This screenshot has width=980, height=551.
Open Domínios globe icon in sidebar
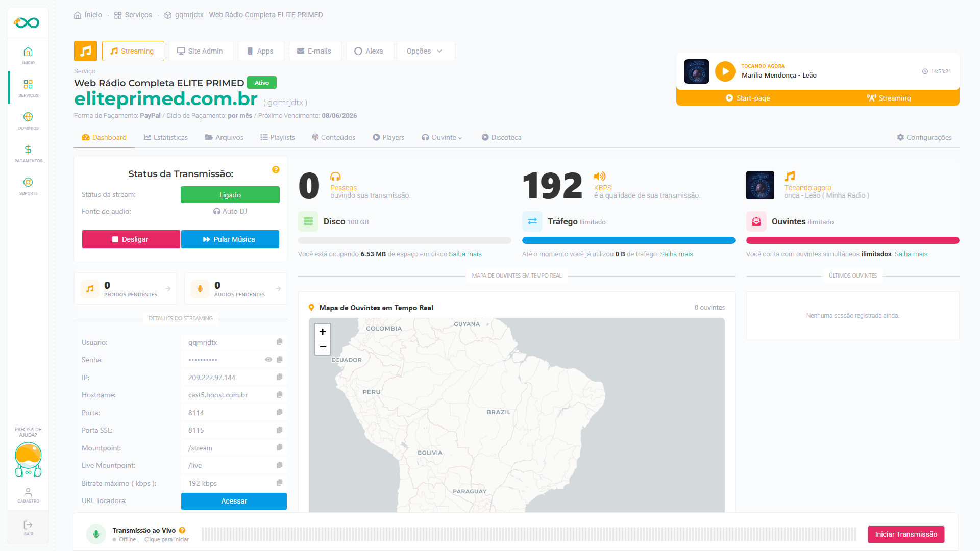tap(28, 117)
